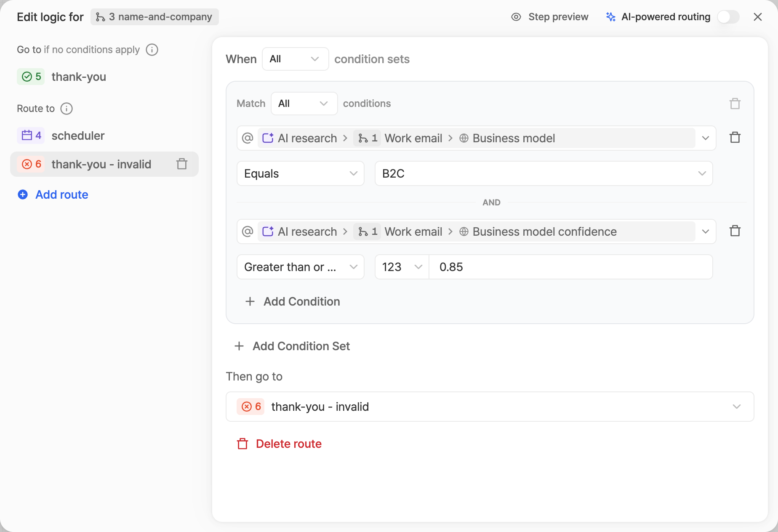Click the info icon next to Route to
Screen dimensions: 778x532
pyautogui.click(x=67, y=109)
